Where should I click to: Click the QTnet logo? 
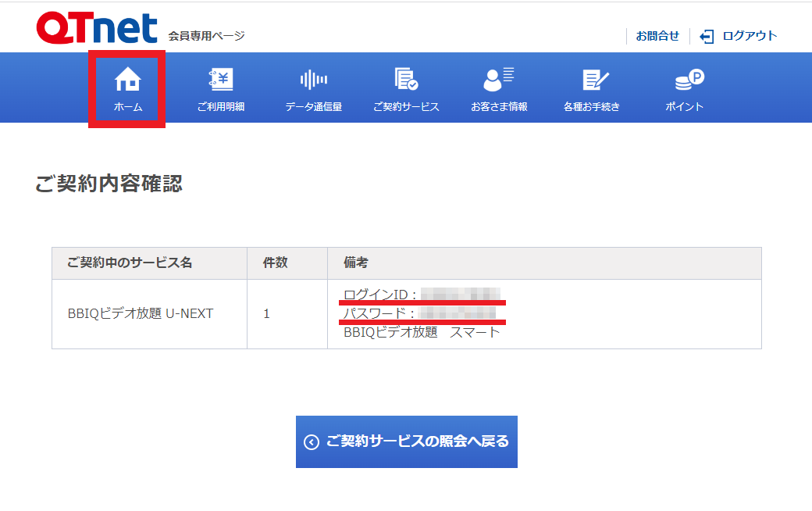tap(96, 28)
